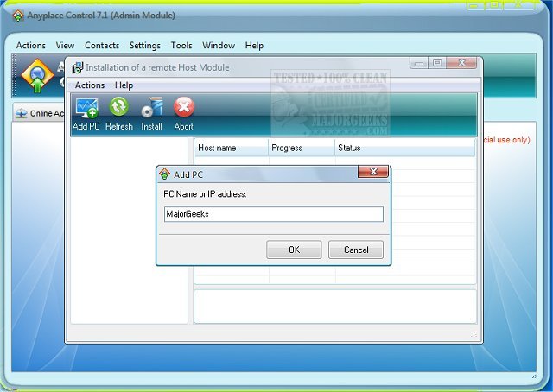Sort by the Host name column
This screenshot has width=553, height=392.
click(x=232, y=148)
